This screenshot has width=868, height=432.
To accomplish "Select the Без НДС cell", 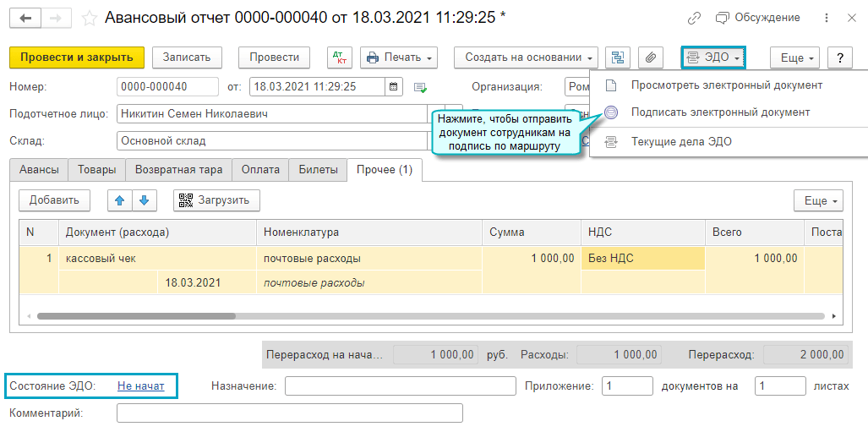I will 642,258.
